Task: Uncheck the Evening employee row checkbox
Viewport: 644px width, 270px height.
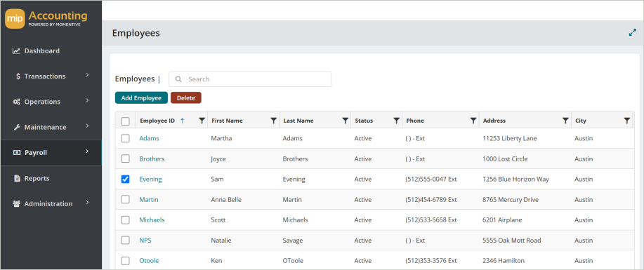Action: coord(125,180)
